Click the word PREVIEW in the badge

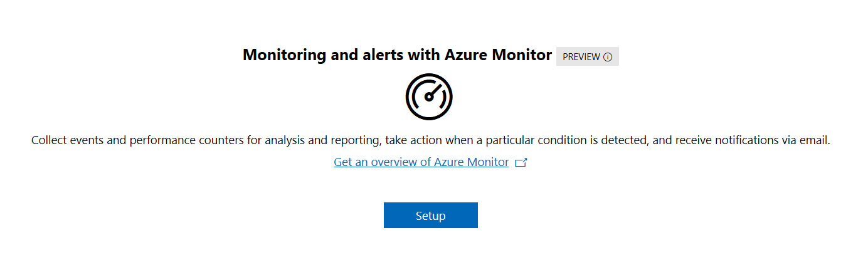click(x=581, y=57)
